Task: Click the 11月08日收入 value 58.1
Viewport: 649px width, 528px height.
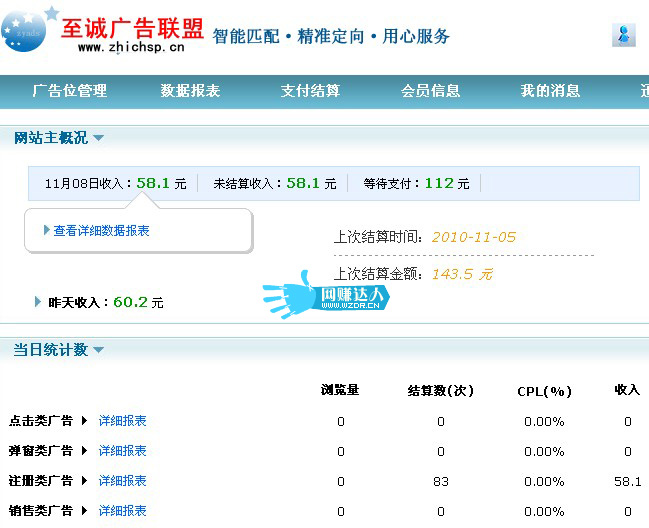Action: tap(153, 183)
